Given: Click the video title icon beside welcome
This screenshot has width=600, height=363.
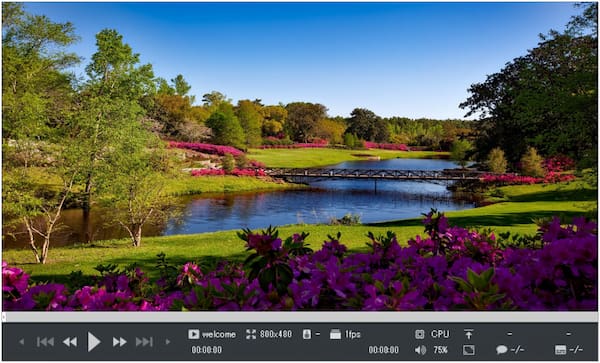Looking at the screenshot, I should (x=194, y=334).
